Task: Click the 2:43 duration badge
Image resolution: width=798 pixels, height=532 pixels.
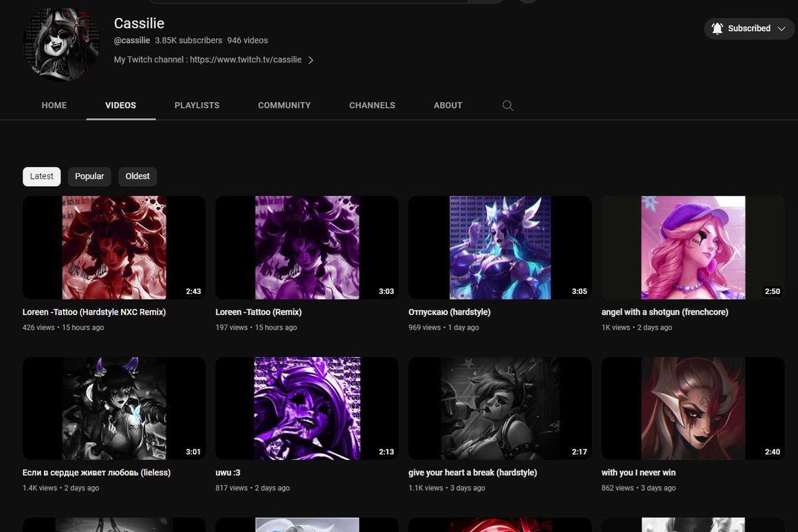Action: 193,291
